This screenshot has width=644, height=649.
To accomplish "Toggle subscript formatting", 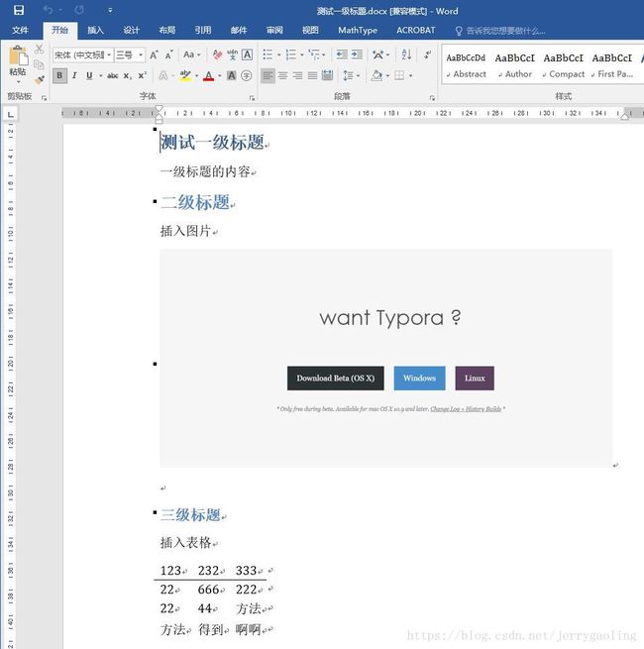I will [x=128, y=75].
